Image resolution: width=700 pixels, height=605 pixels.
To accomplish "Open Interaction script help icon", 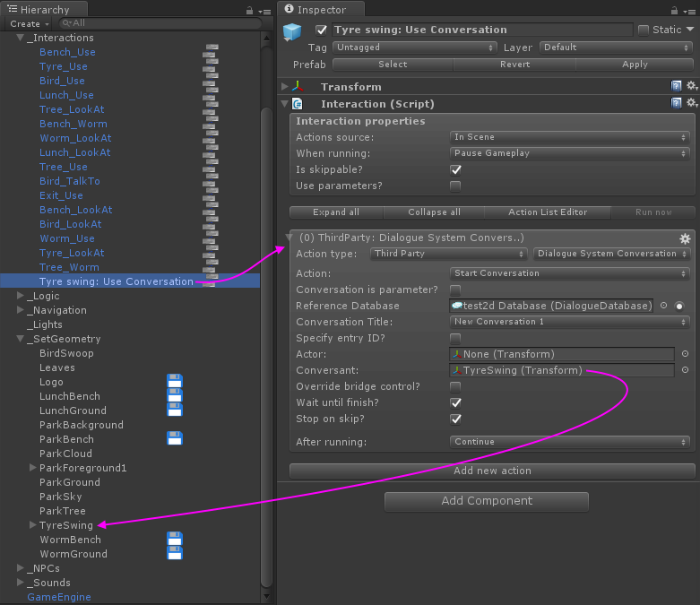I will [677, 103].
